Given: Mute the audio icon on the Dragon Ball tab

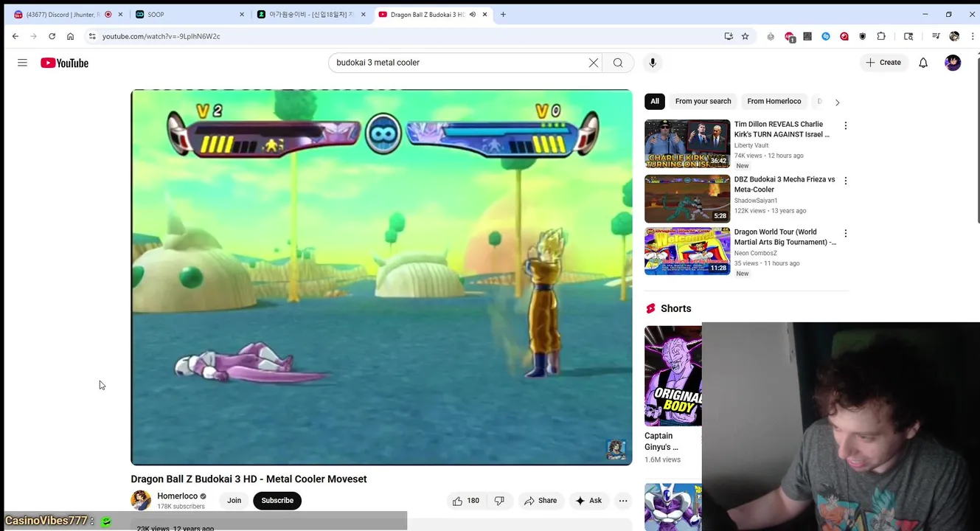Looking at the screenshot, I should pos(473,14).
